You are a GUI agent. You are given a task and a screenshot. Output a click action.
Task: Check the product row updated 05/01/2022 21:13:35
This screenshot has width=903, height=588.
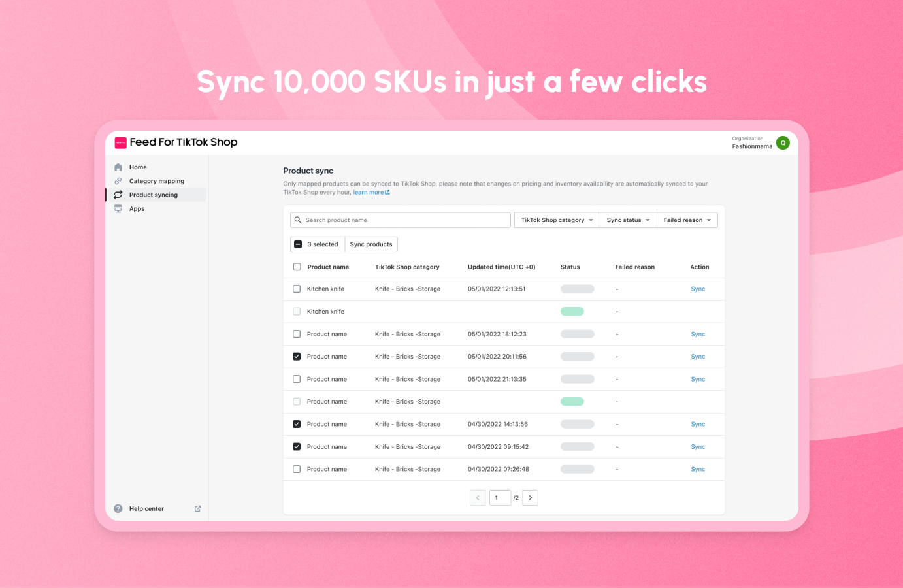(x=297, y=379)
